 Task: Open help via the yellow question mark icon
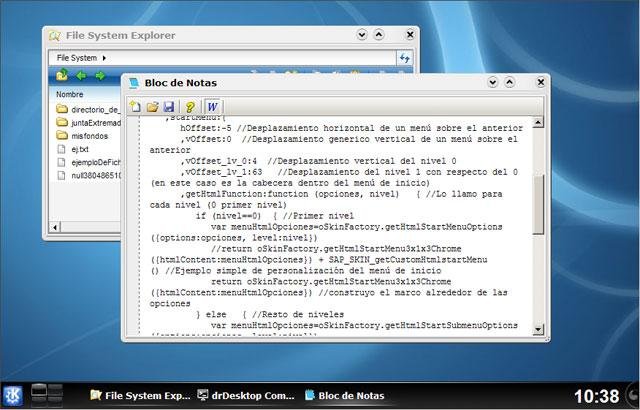tap(190, 107)
